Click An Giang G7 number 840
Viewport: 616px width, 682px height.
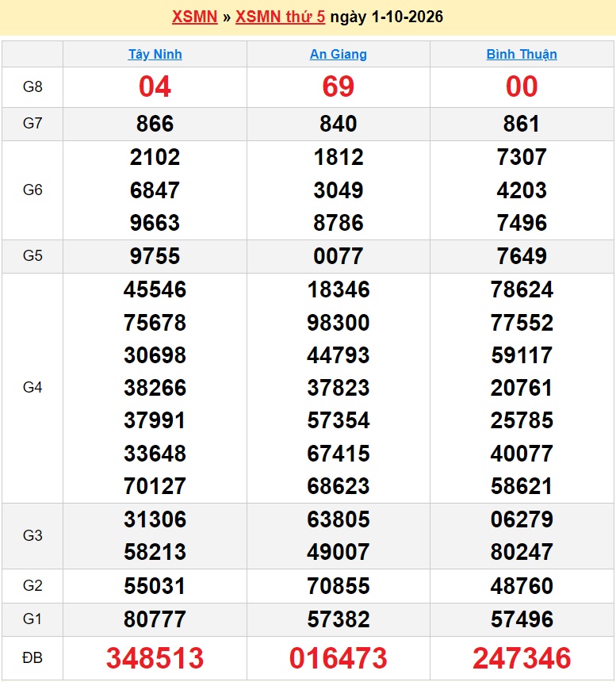click(x=339, y=124)
